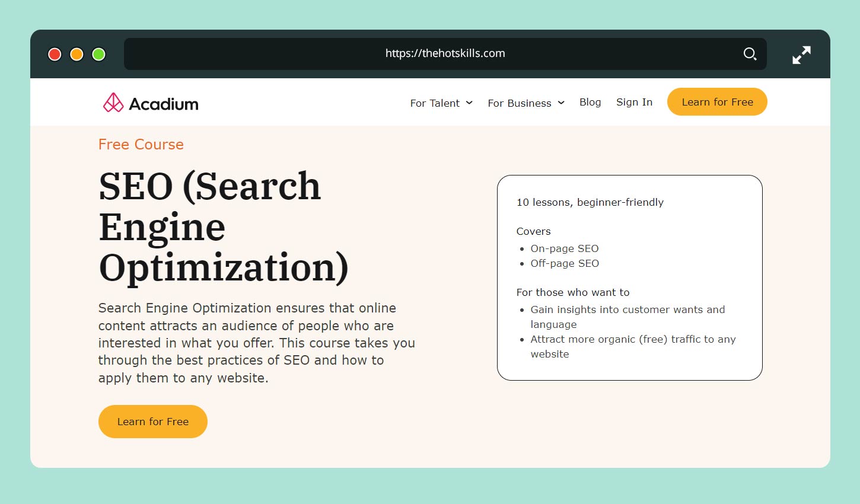This screenshot has width=860, height=504.
Task: Open the Blog page from navigation
Action: pos(590,102)
